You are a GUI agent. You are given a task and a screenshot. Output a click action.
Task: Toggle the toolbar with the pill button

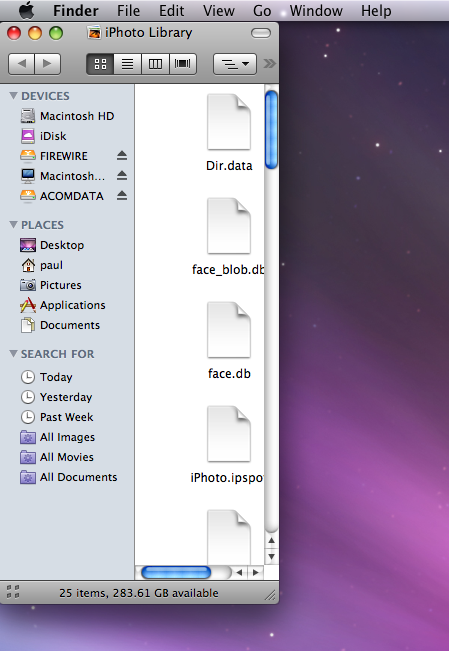point(261,33)
